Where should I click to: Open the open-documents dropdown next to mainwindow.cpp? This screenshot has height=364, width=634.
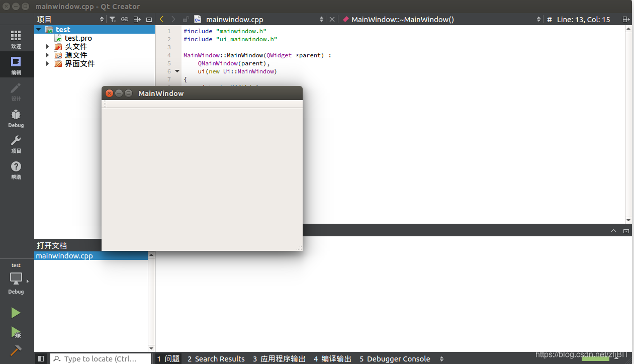[322, 19]
